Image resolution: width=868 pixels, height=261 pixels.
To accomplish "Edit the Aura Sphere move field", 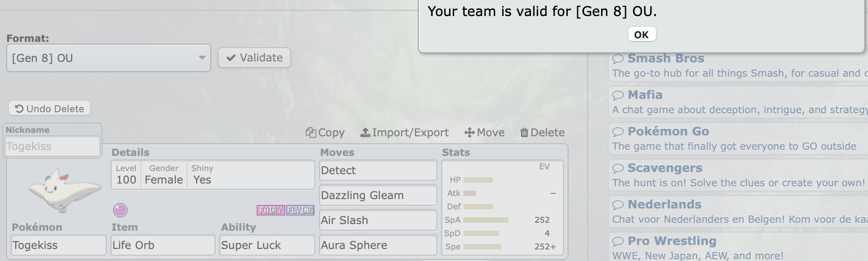I will tap(378, 245).
